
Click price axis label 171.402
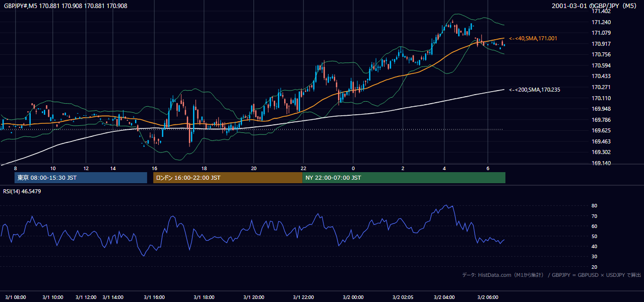pos(601,11)
